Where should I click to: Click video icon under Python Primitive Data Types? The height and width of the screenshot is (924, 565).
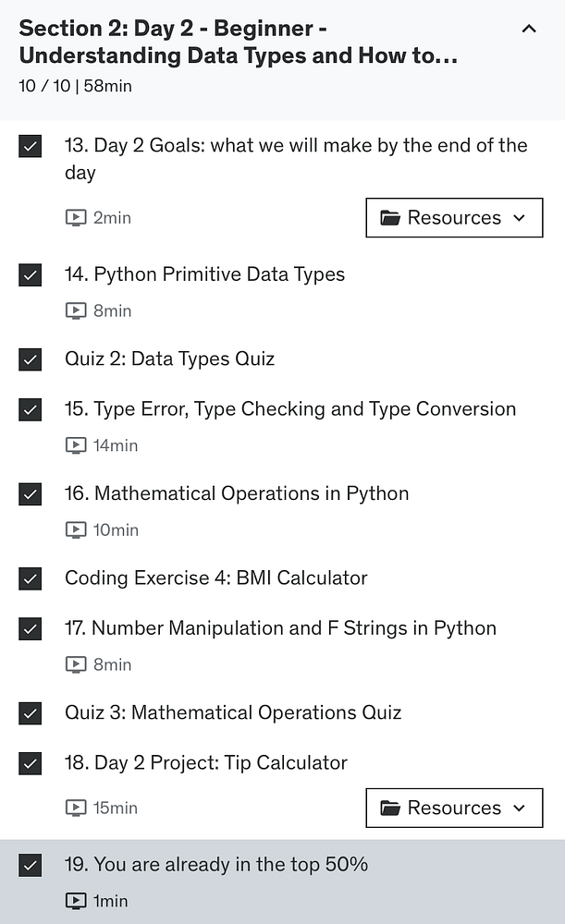click(76, 311)
